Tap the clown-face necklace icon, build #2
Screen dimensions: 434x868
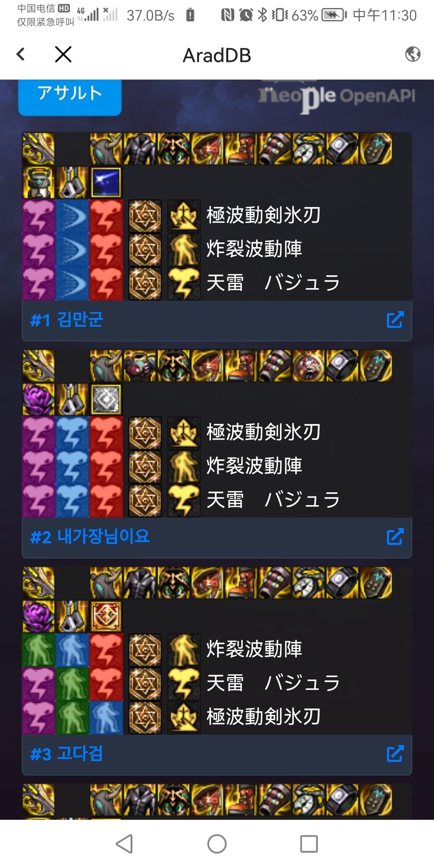[308, 366]
